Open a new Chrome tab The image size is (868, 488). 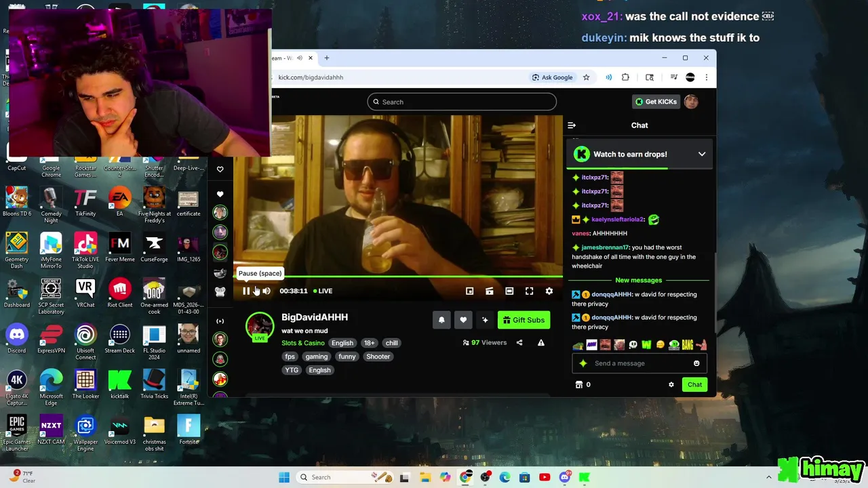click(327, 58)
